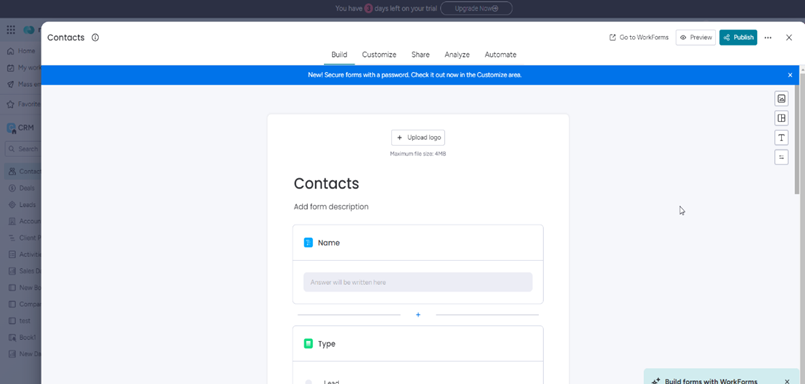The width and height of the screenshot is (805, 384).
Task: Click the layout icon in right toolbar
Action: point(781,118)
